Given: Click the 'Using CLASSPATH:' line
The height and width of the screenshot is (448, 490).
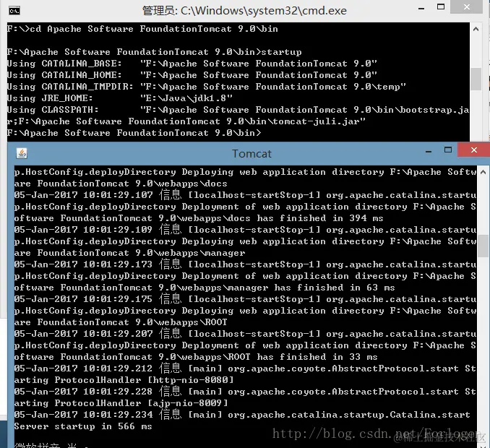Looking at the screenshot, I should 238,110.
